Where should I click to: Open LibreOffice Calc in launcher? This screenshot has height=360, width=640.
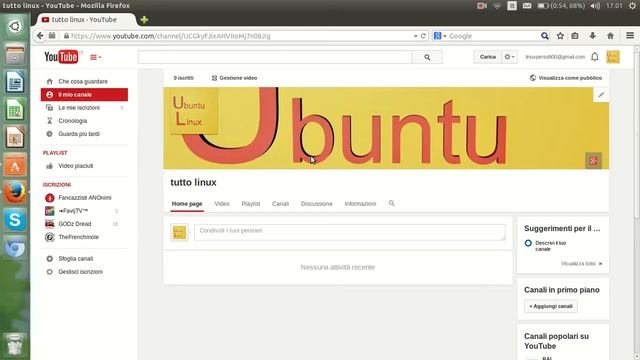pyautogui.click(x=15, y=109)
